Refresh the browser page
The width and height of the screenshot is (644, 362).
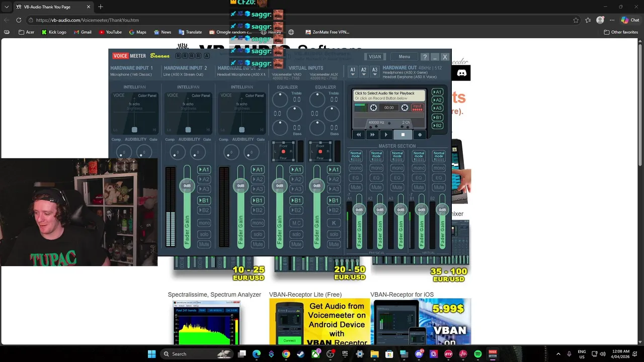pyautogui.click(x=19, y=20)
